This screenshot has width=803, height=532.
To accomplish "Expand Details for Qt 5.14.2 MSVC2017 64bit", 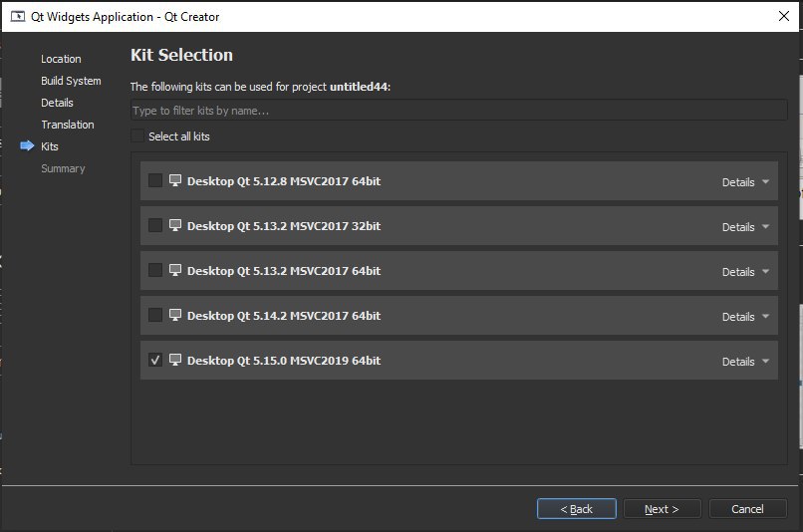I will click(745, 317).
